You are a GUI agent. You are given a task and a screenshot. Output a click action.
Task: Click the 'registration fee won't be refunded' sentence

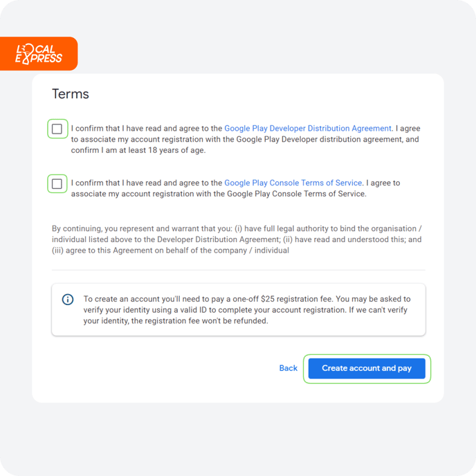click(176, 321)
